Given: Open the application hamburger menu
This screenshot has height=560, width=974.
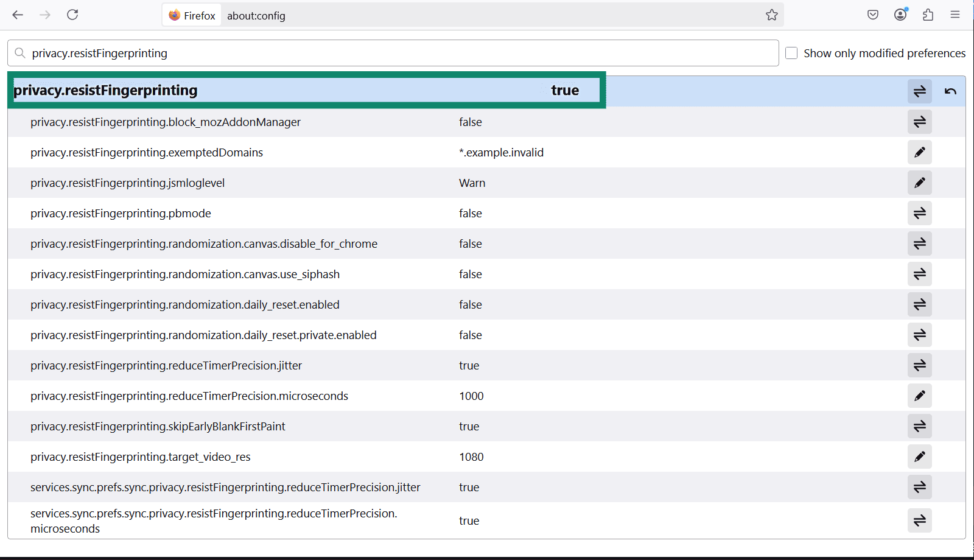Looking at the screenshot, I should point(955,15).
